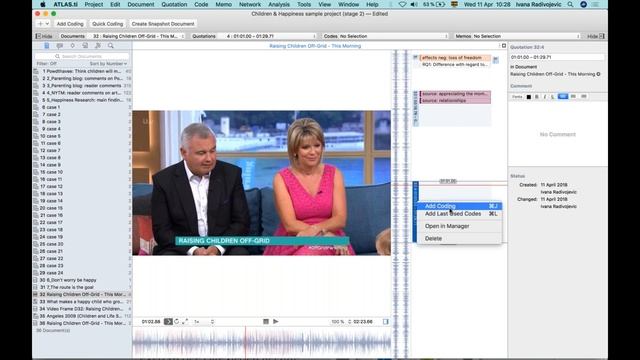
Task: Select the Memos icon in navigator
Action: [85, 46]
